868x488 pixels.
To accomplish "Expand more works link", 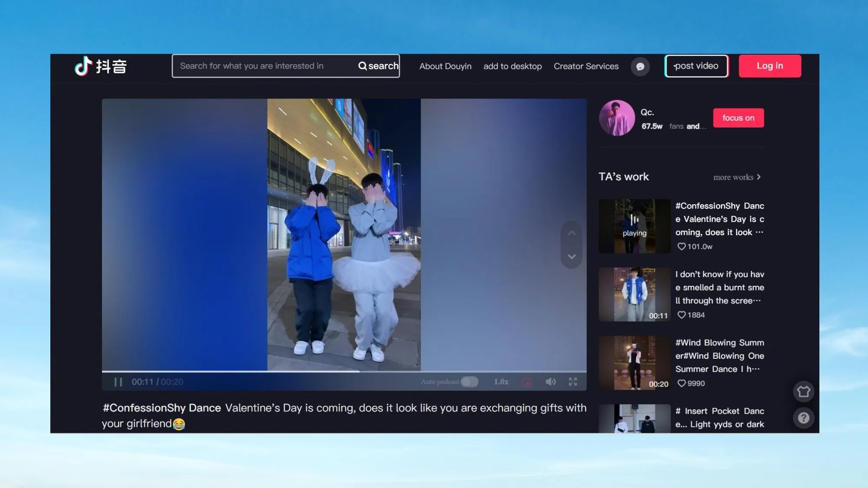I will point(736,177).
